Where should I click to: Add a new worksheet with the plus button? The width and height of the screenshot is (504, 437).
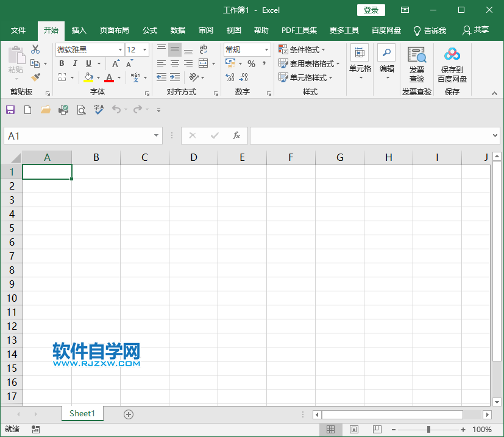(128, 413)
